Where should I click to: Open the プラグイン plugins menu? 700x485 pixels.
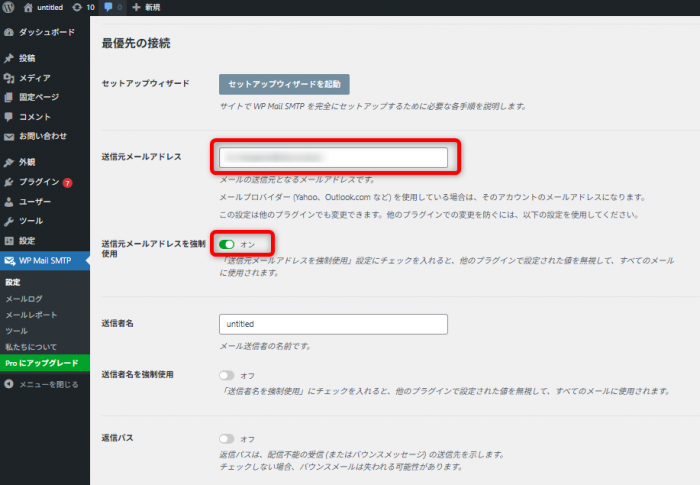point(39,182)
